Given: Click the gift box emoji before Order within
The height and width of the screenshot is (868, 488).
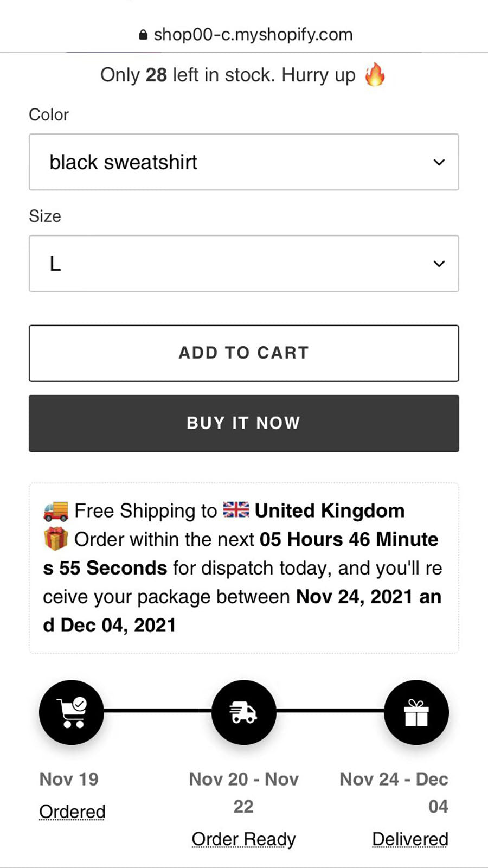Looking at the screenshot, I should coord(56,539).
